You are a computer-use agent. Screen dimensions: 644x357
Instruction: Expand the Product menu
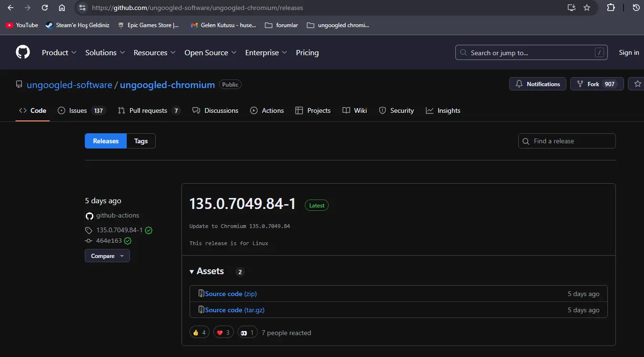[x=59, y=52]
